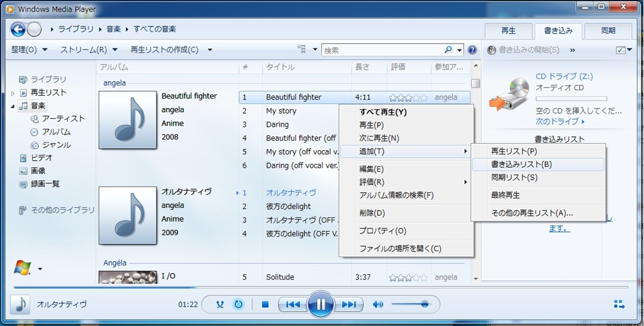Click the forward navigation arrow

[34, 29]
